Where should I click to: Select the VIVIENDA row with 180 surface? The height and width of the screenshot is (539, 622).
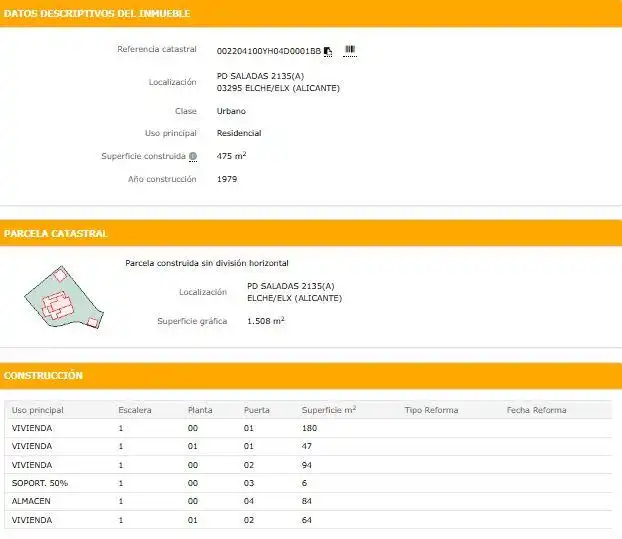point(308,428)
